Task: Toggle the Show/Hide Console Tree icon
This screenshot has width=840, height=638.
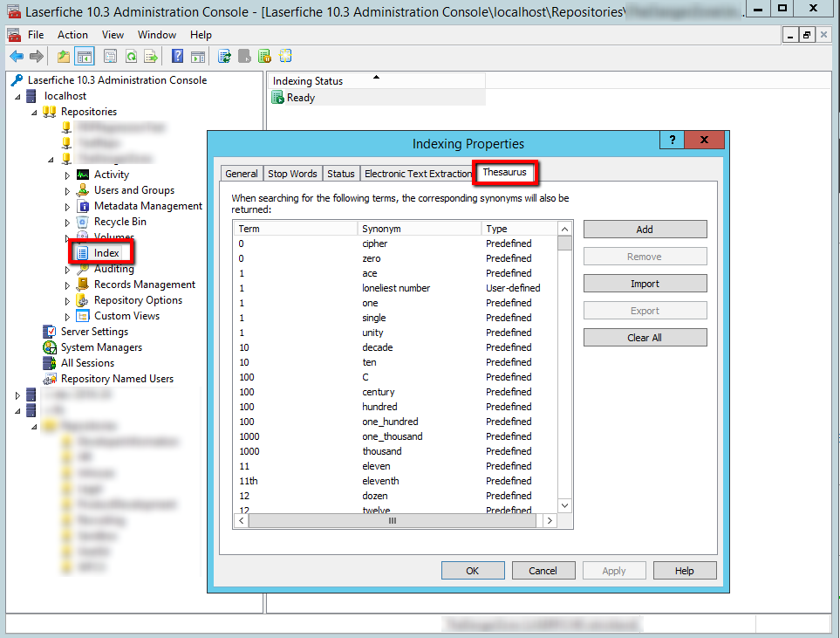Action: [x=85, y=56]
